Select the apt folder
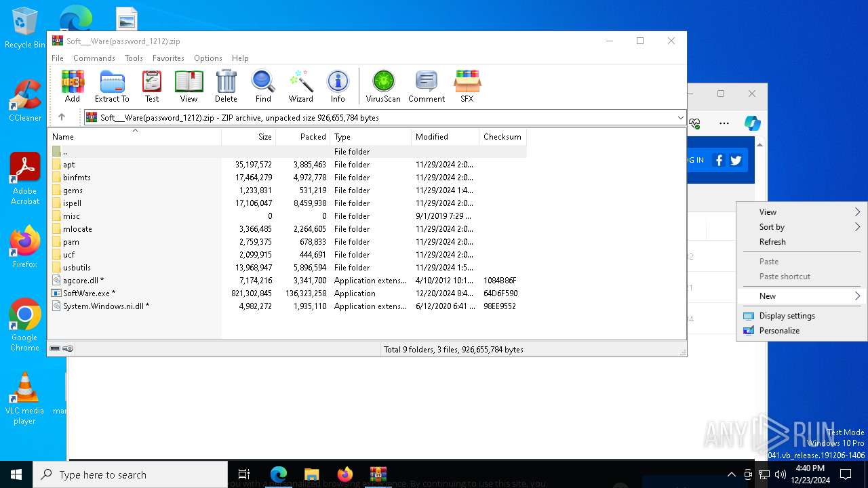Image resolution: width=868 pixels, height=488 pixels. point(288,165)
